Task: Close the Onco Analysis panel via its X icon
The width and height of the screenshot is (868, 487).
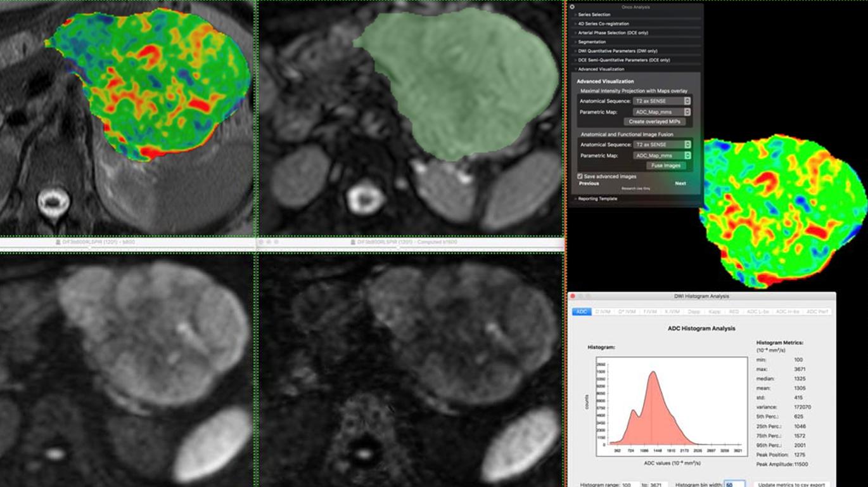Action: 573,6
